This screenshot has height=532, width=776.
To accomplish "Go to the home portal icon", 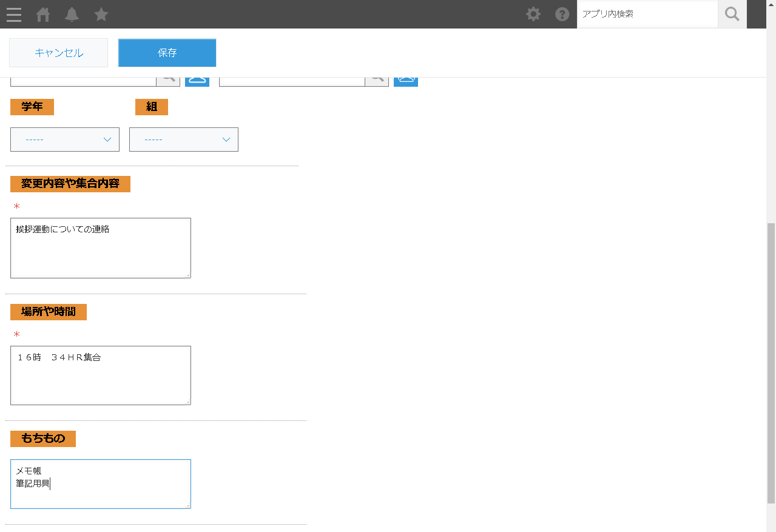I will coord(43,15).
